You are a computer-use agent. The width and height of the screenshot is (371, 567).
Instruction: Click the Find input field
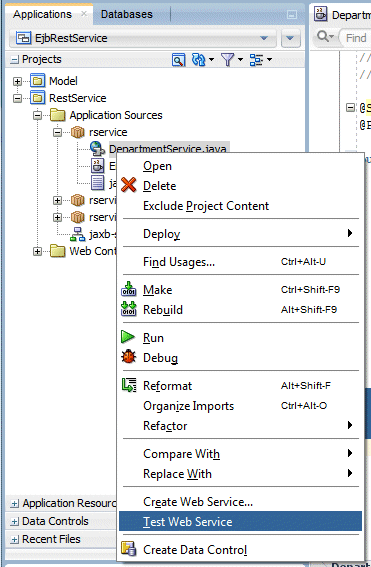[x=356, y=38]
